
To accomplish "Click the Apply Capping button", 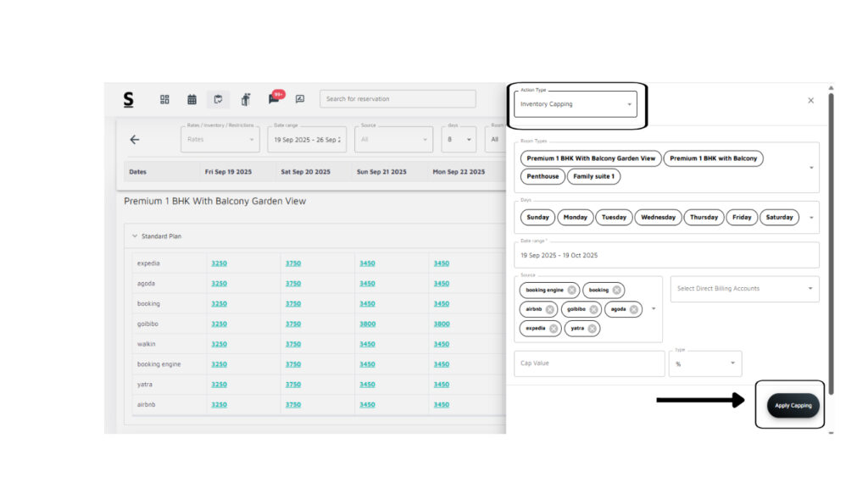I will point(793,405).
